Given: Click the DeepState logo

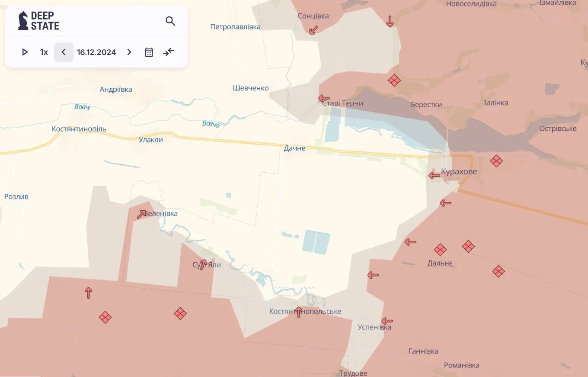Looking at the screenshot, I should [38, 21].
